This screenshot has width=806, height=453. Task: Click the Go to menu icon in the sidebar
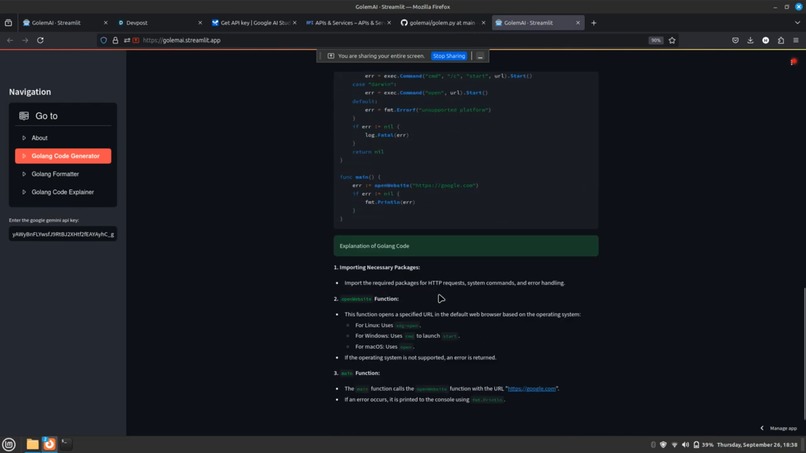click(24, 116)
